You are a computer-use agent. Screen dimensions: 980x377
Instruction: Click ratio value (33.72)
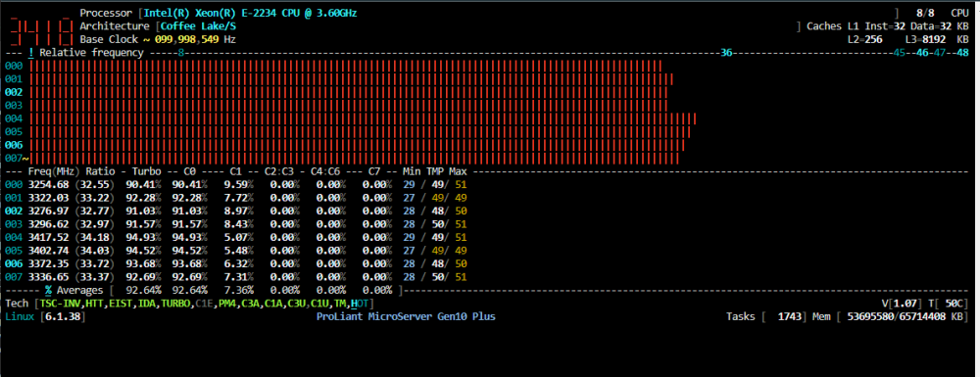[x=94, y=263]
